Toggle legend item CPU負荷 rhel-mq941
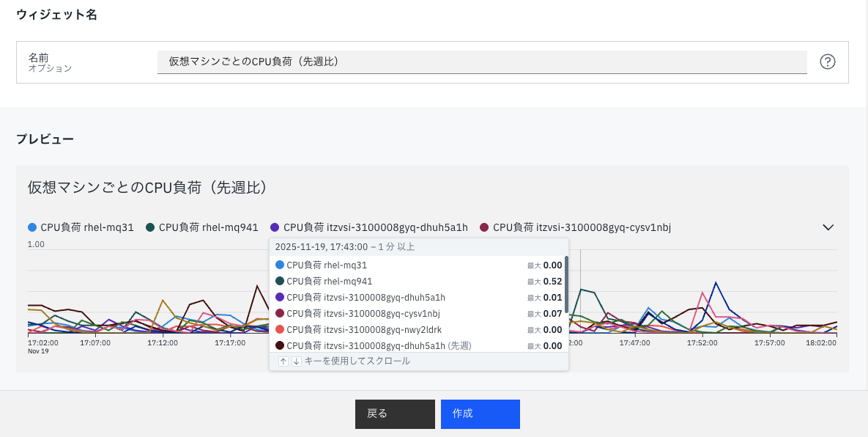Image resolution: width=868 pixels, height=437 pixels. pos(202,227)
